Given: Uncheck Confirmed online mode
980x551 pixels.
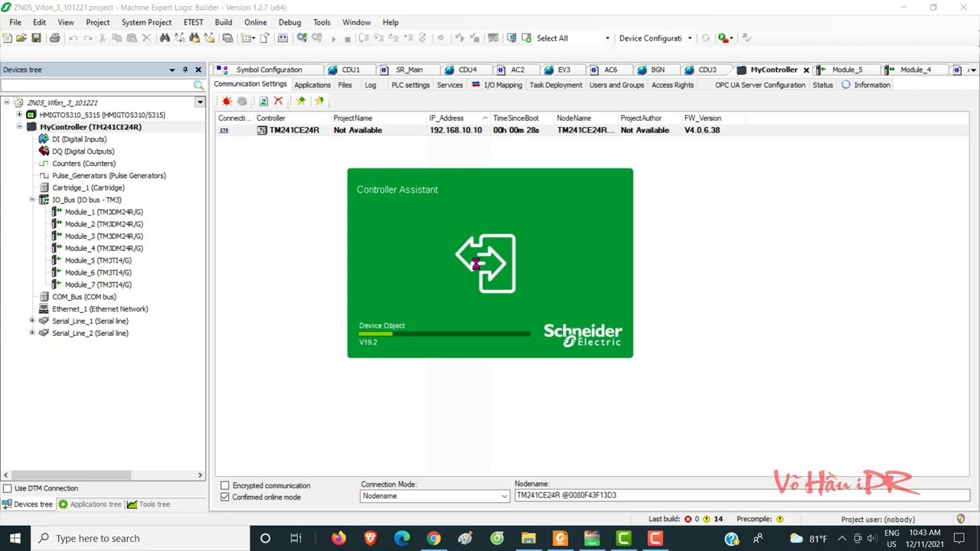Looking at the screenshot, I should [225, 497].
